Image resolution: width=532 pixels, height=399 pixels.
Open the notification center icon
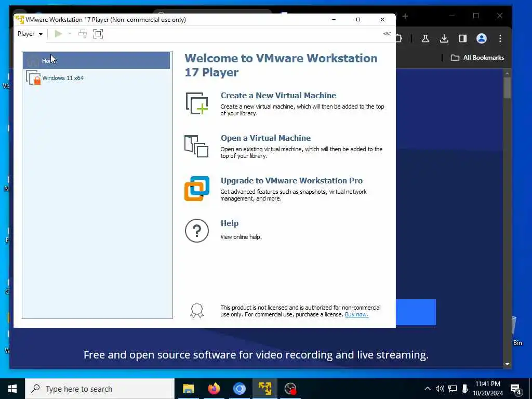click(516, 390)
